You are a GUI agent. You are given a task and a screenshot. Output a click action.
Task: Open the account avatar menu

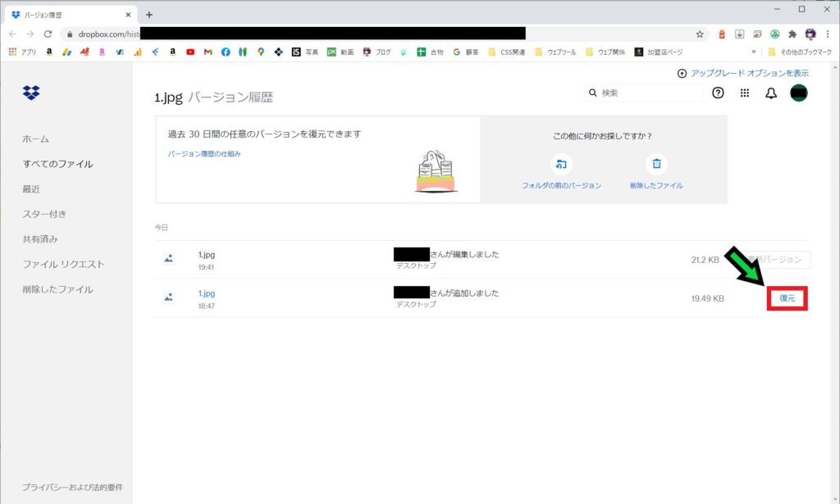[x=799, y=93]
